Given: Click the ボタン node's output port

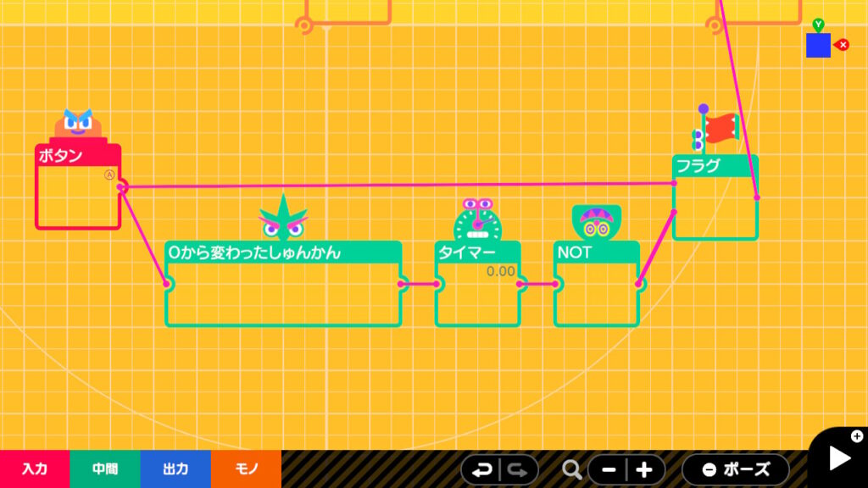Looking at the screenshot, I should tap(122, 187).
